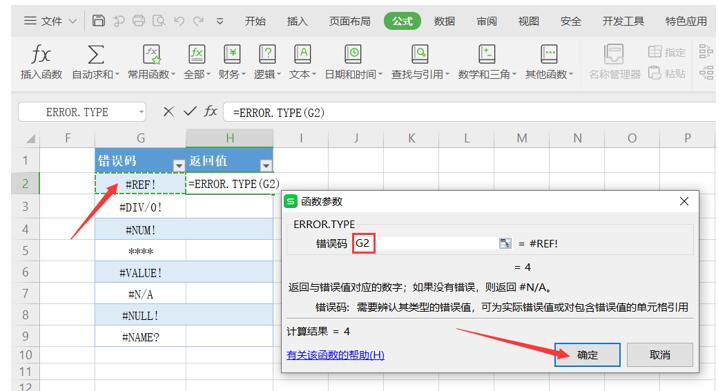Open the 特色应用 tab
The height and width of the screenshot is (391, 719).
click(686, 21)
